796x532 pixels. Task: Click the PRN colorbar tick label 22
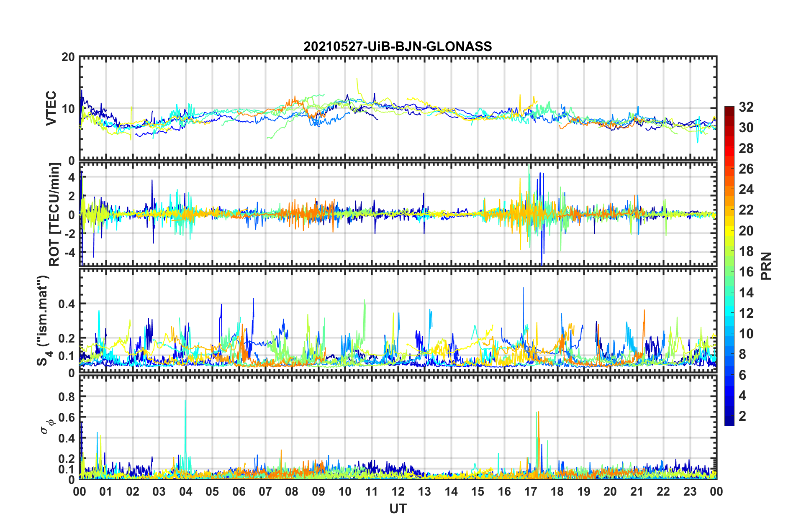746,210
